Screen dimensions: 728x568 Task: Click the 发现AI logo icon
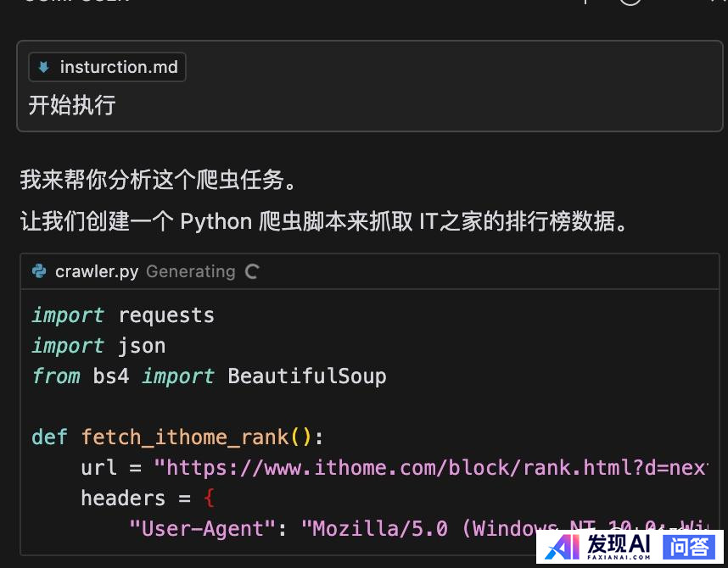[563, 547]
